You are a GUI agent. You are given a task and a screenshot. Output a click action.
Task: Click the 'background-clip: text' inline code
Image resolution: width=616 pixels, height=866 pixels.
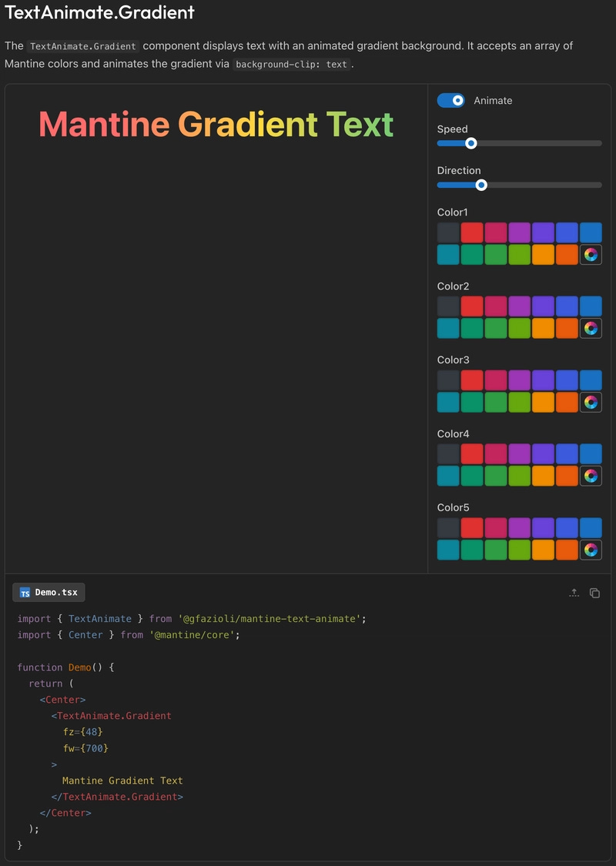tap(291, 64)
